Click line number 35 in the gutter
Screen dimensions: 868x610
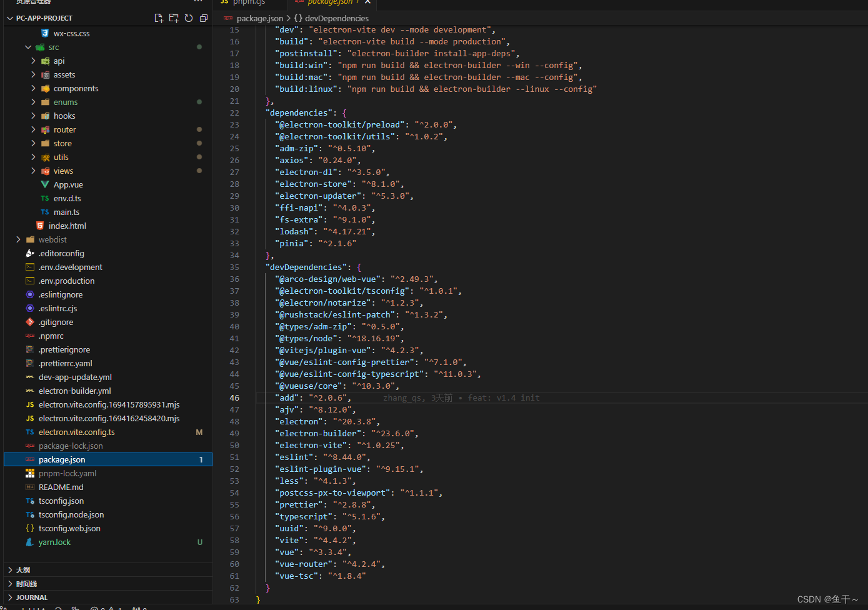(x=234, y=267)
